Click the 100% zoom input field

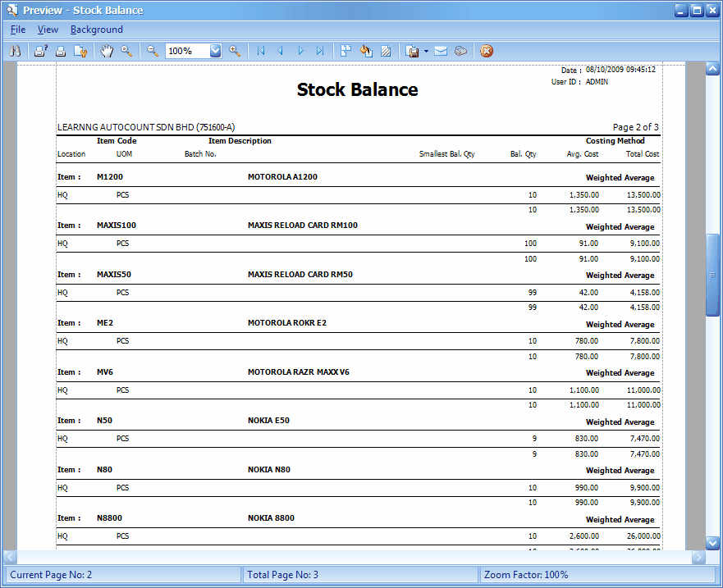coord(188,51)
